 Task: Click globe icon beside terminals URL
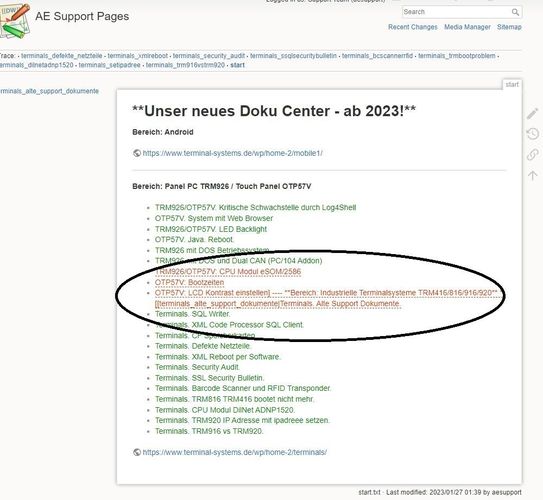pyautogui.click(x=137, y=452)
